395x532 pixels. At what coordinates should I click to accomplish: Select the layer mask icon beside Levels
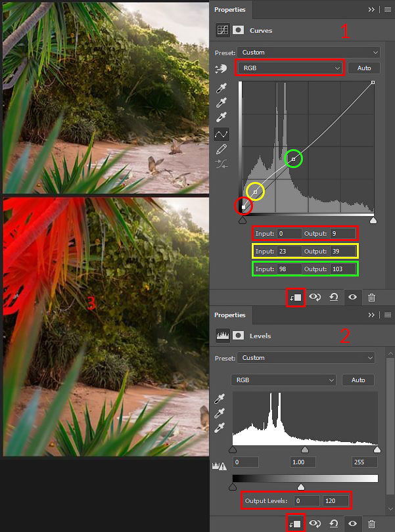pyautogui.click(x=238, y=336)
